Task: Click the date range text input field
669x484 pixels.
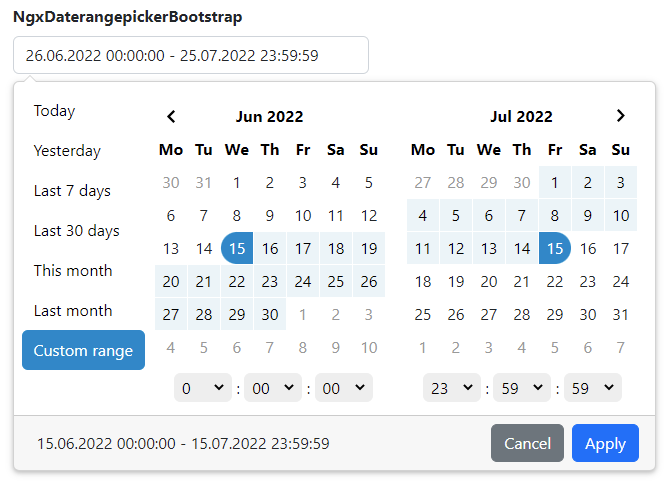Action: pyautogui.click(x=191, y=55)
